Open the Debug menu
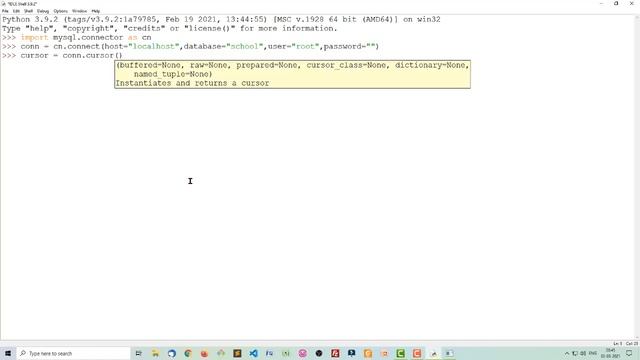640x360 pixels. pyautogui.click(x=43, y=11)
